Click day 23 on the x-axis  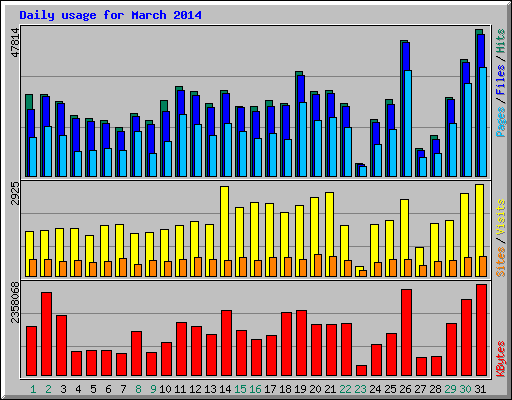[x=360, y=389]
